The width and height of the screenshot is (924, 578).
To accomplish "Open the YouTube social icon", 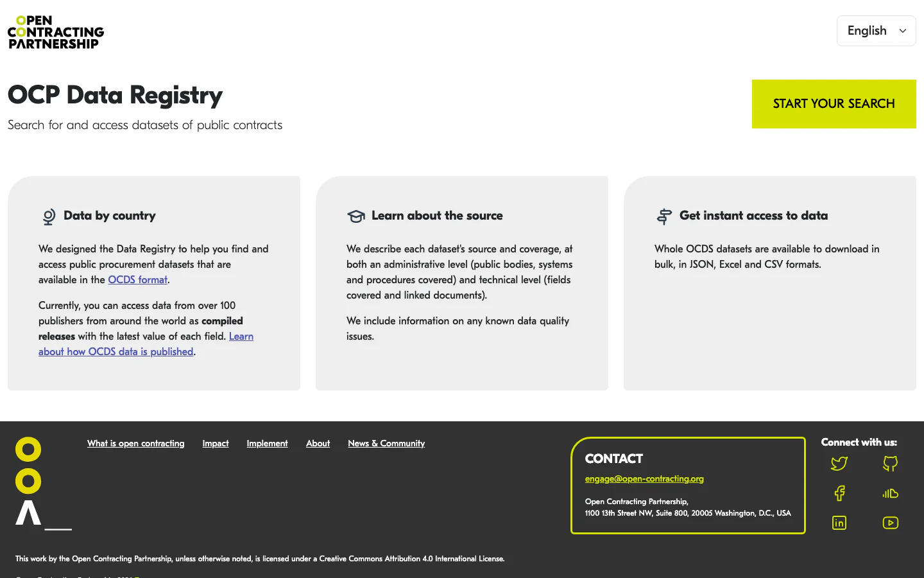I will tap(891, 523).
